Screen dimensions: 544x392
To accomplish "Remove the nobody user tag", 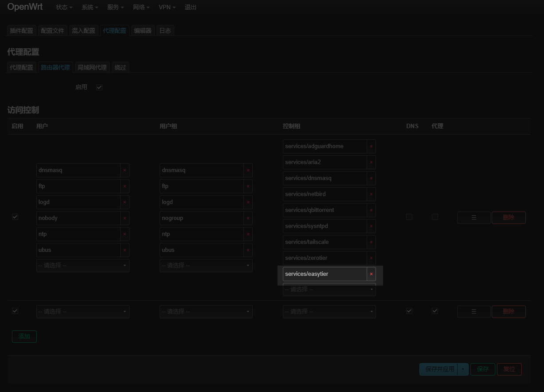I will point(125,218).
